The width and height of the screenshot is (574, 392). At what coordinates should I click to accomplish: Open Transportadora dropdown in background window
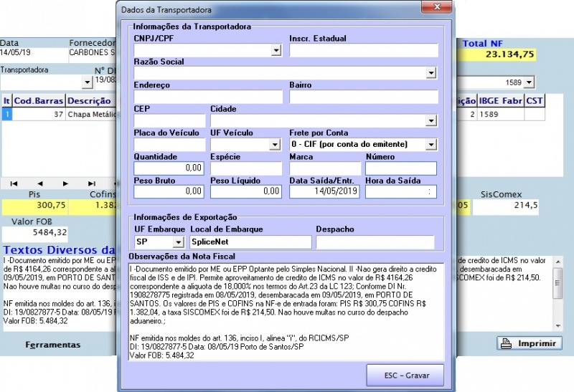pyautogui.click(x=87, y=82)
